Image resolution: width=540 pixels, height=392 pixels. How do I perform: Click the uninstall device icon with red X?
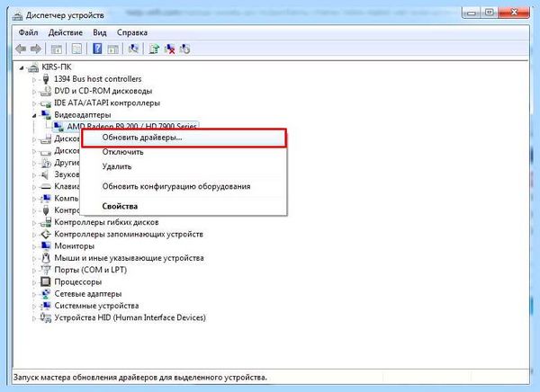click(169, 49)
